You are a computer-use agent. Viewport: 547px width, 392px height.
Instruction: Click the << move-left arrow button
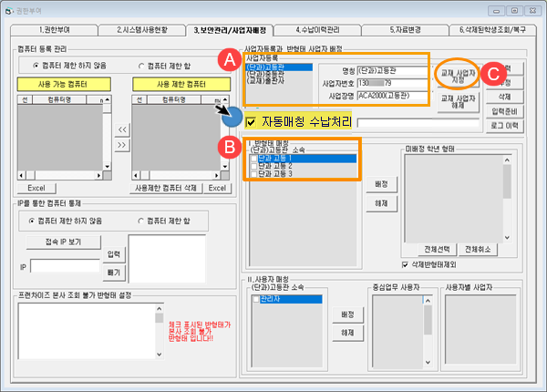119,129
